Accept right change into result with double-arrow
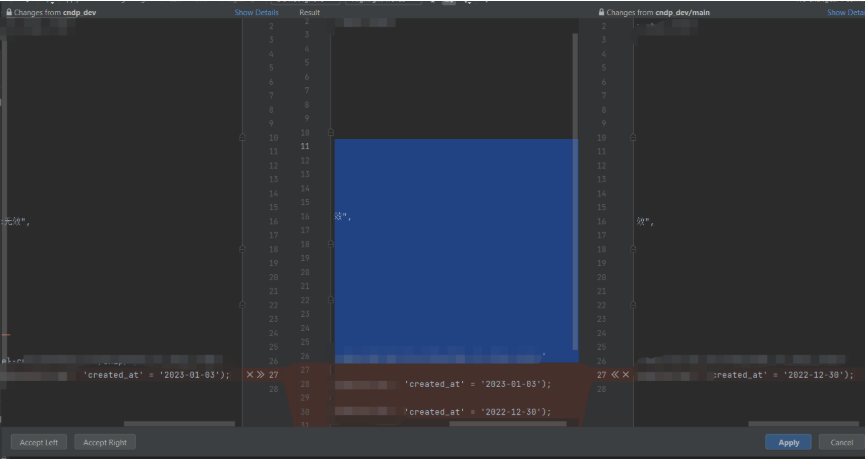Screen dimensions: 865x459 615,375
